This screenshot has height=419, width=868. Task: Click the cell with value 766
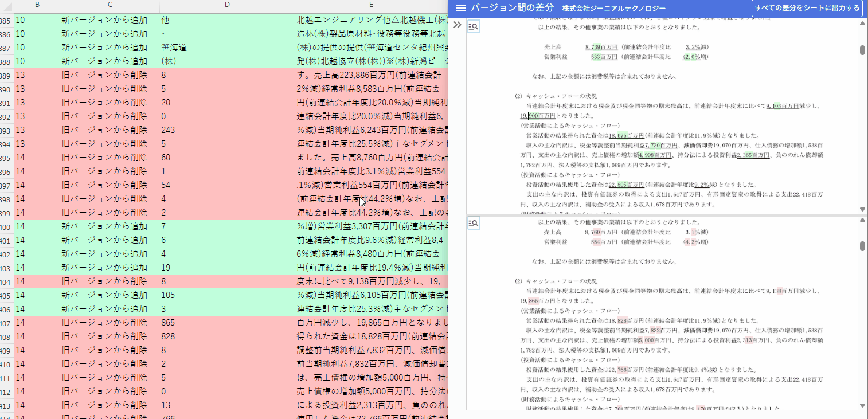[227, 415]
